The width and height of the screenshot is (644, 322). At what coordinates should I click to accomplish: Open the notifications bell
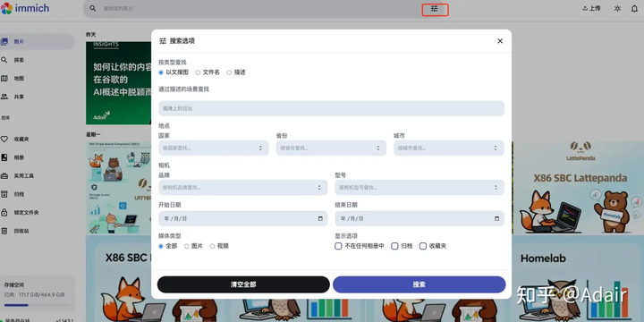point(634,9)
